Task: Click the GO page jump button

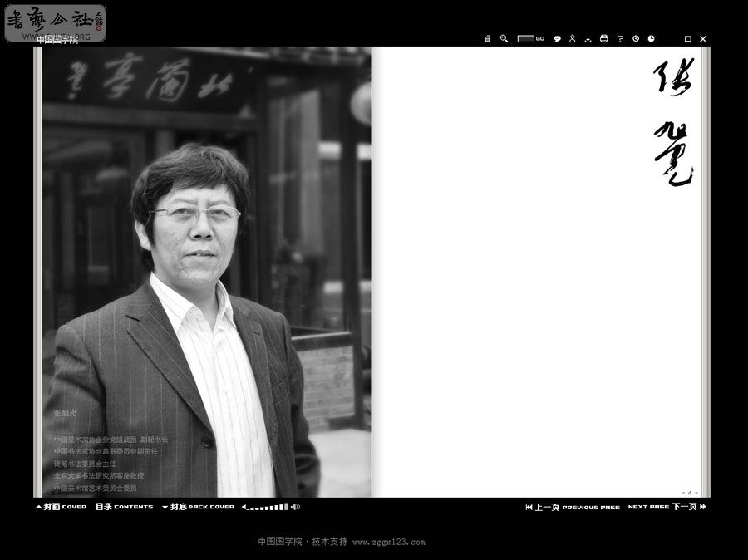Action: (540, 39)
